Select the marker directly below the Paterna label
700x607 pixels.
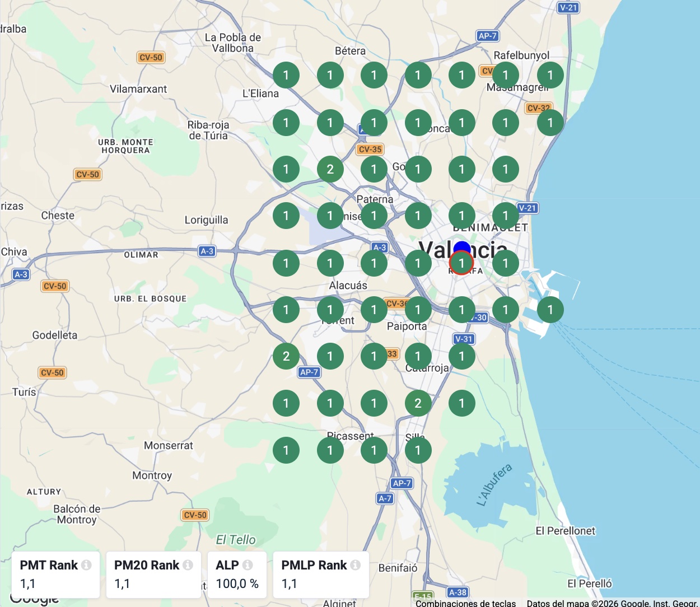(x=374, y=216)
